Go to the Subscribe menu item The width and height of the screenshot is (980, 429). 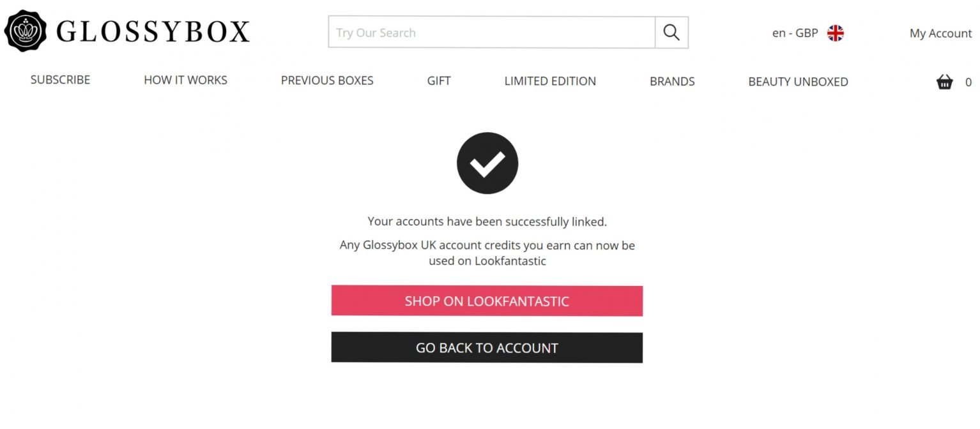click(x=60, y=80)
